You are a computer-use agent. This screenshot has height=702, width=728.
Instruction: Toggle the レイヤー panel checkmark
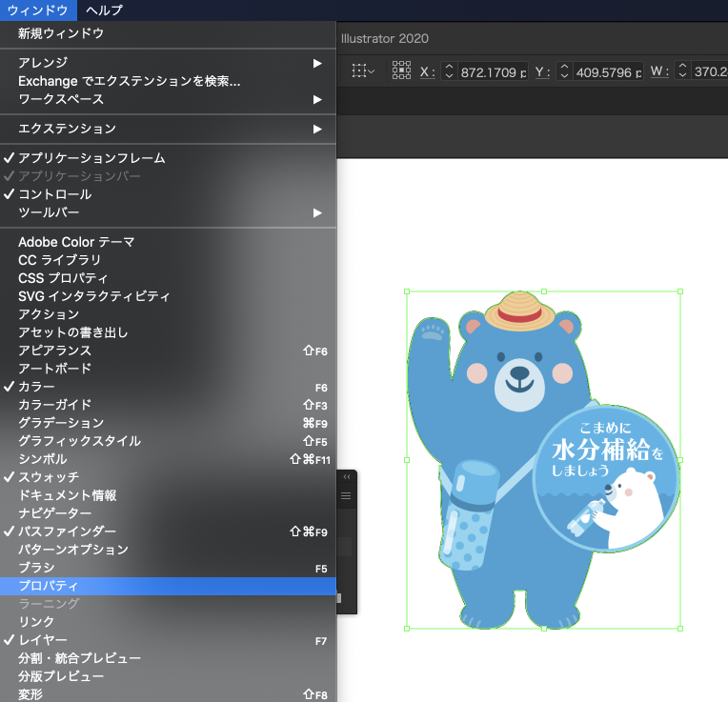pos(168,640)
